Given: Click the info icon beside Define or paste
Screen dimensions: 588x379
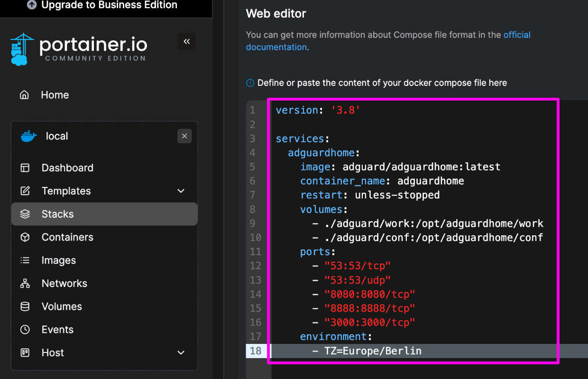Looking at the screenshot, I should tap(250, 83).
